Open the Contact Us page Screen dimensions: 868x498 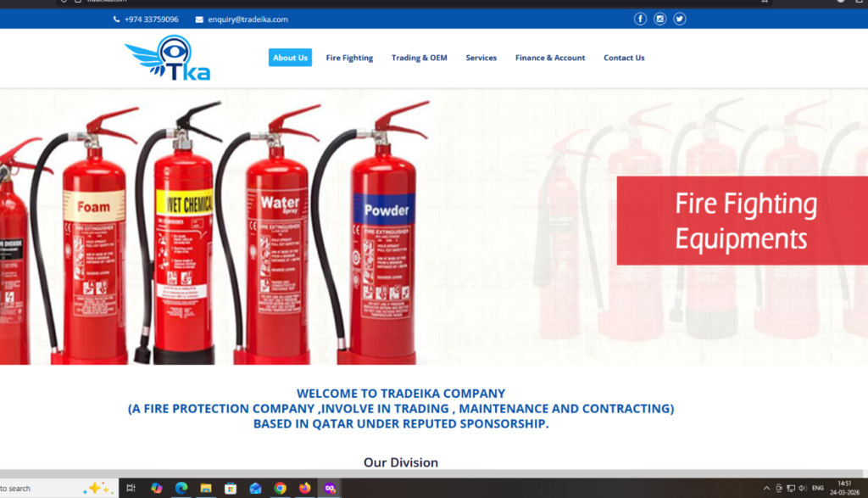coord(624,58)
